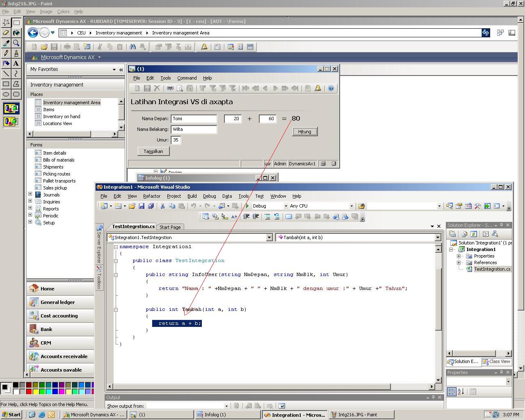This screenshot has width=525, height=420.
Task: Open the Any CPU platform dropdown
Action: (351, 206)
